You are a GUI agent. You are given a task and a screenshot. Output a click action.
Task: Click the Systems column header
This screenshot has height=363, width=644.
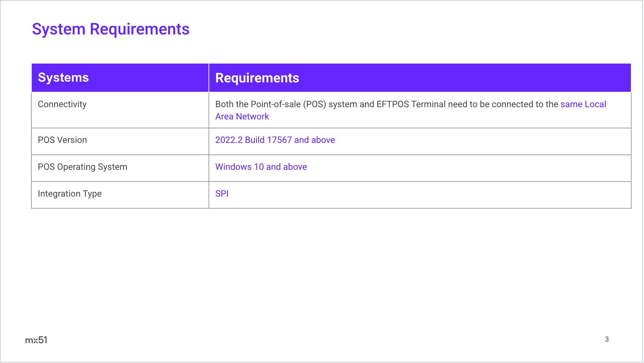(63, 77)
